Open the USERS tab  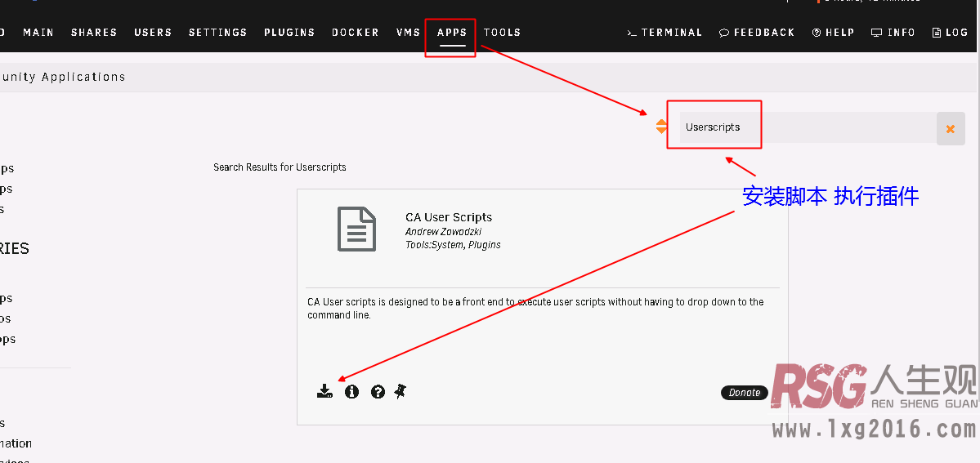click(153, 33)
